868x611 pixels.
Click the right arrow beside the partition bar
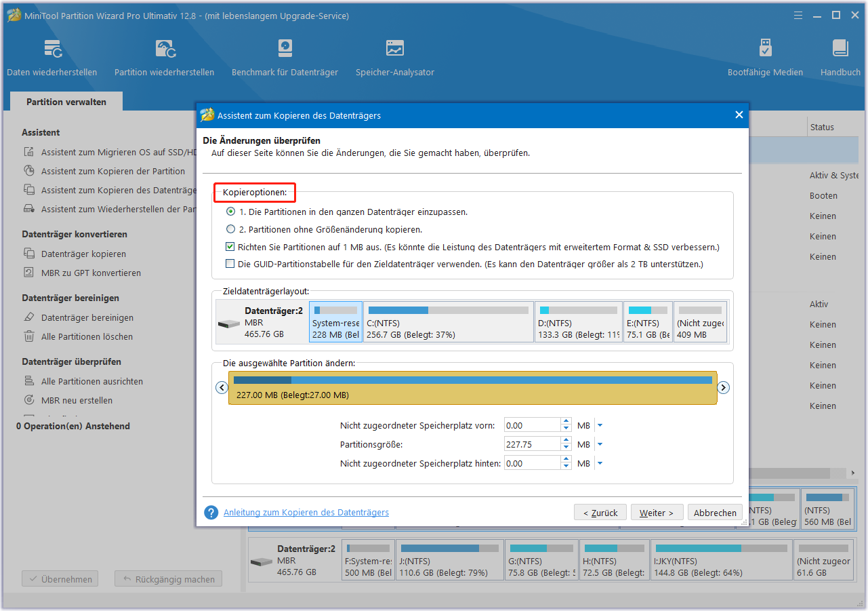click(724, 388)
